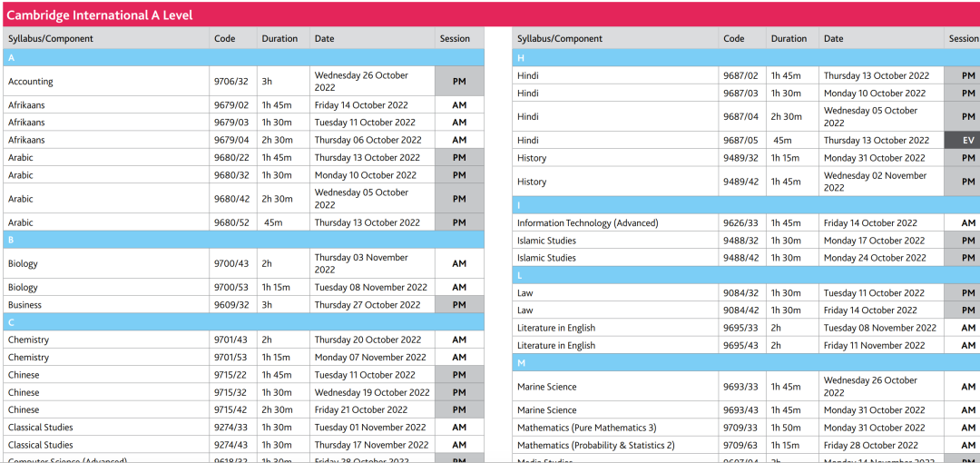
Task: Click the Business syllabus cell
Action: pos(105,305)
